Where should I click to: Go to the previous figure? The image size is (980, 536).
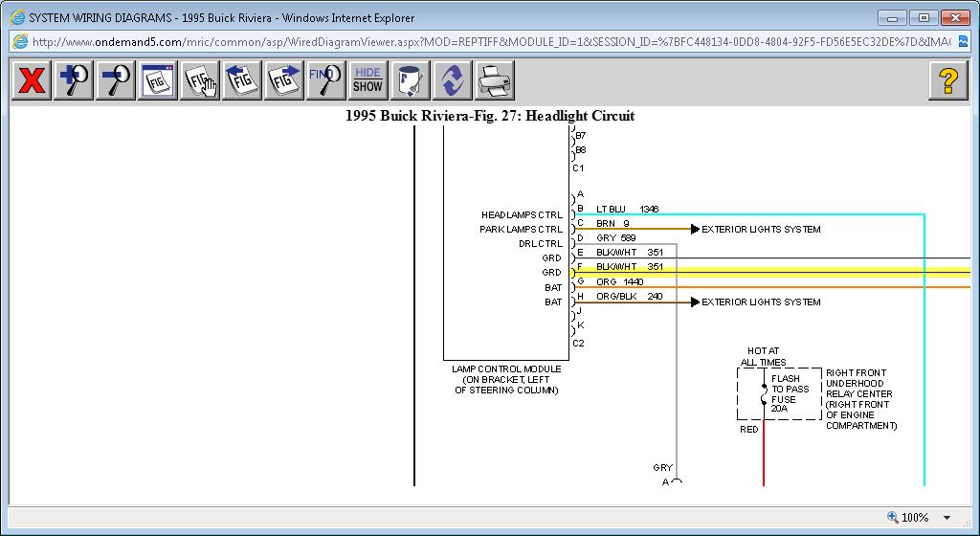242,80
